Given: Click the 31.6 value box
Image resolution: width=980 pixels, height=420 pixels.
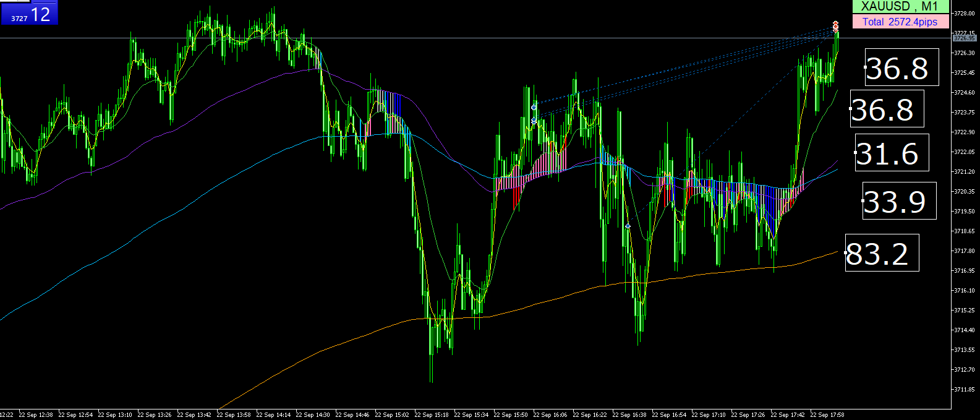Looking at the screenshot, I should click(x=892, y=152).
